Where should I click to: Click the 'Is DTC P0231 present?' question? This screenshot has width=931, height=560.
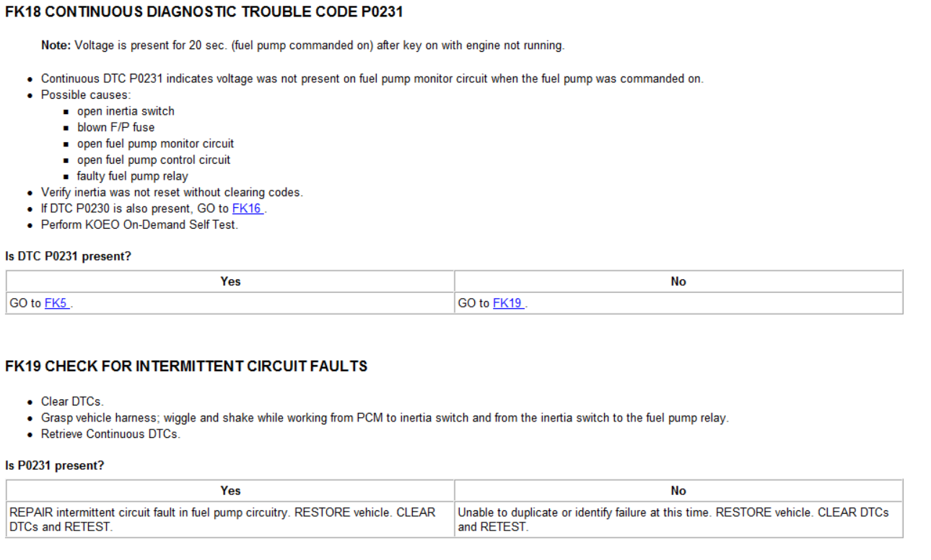point(68,256)
